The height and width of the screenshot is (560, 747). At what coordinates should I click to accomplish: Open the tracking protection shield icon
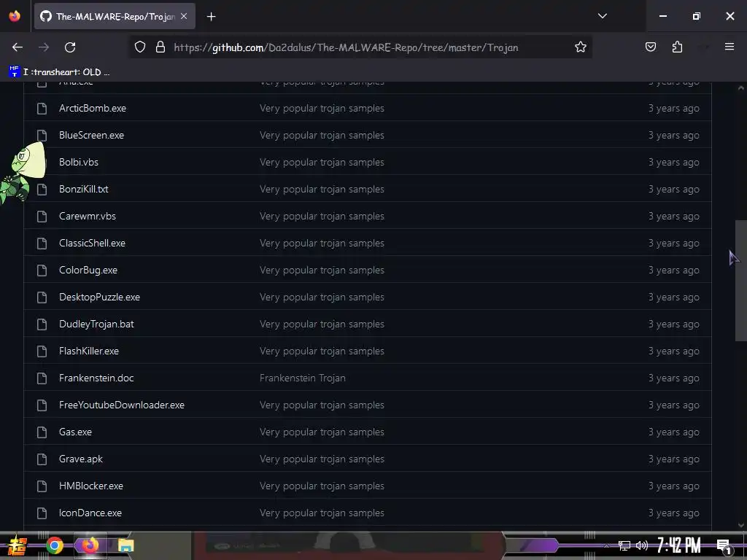pos(139,47)
